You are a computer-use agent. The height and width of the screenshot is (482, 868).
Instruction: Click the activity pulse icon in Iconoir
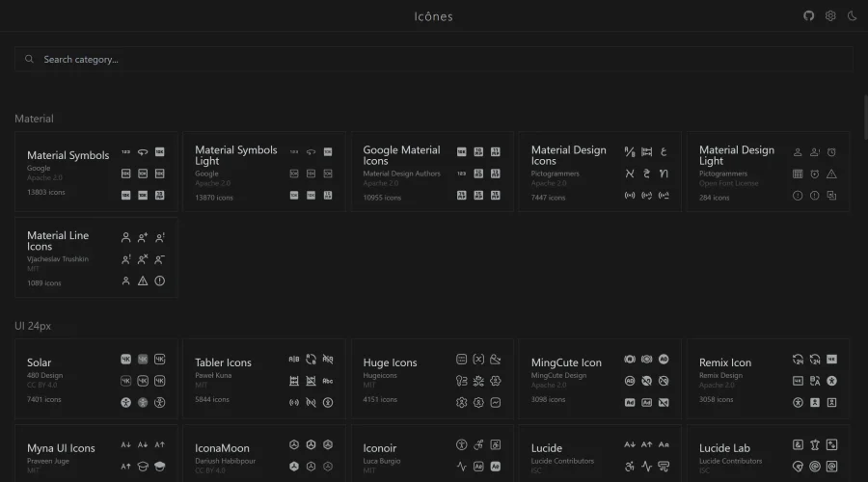[462, 467]
